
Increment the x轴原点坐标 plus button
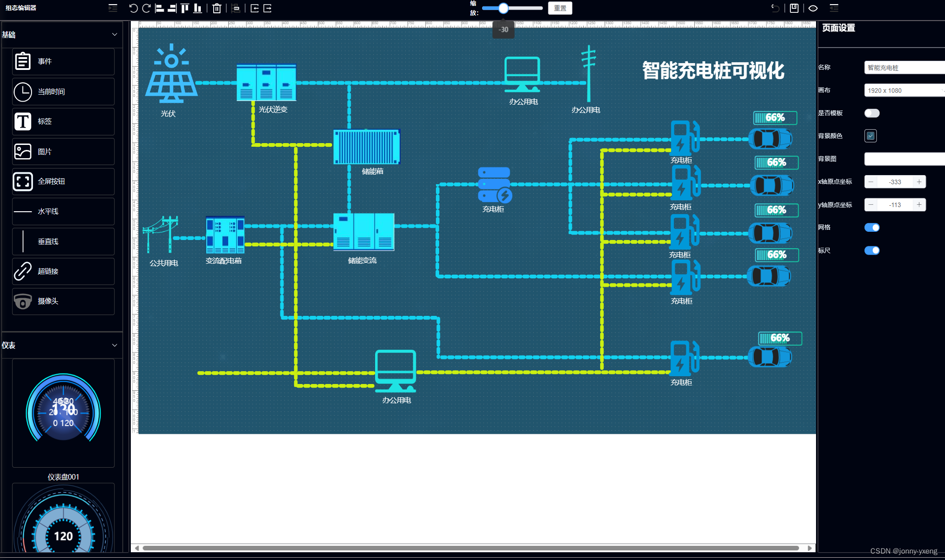click(x=919, y=182)
